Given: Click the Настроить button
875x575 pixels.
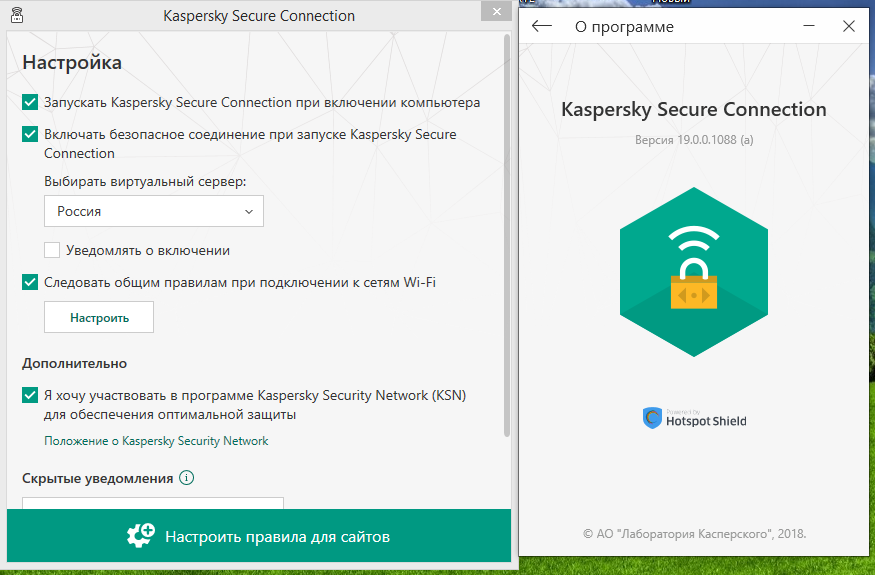Looking at the screenshot, I should click(x=99, y=317).
